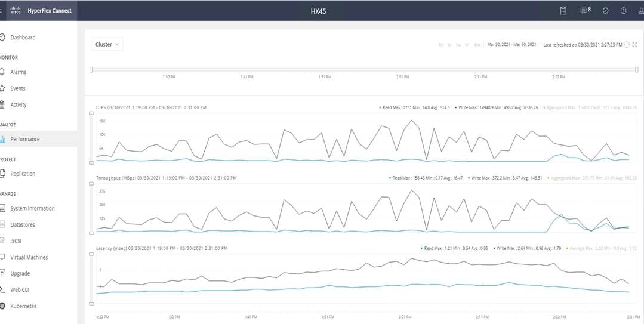Viewport: 644px width, 324px height.
Task: Select the 1m time range
Action: tap(467, 45)
